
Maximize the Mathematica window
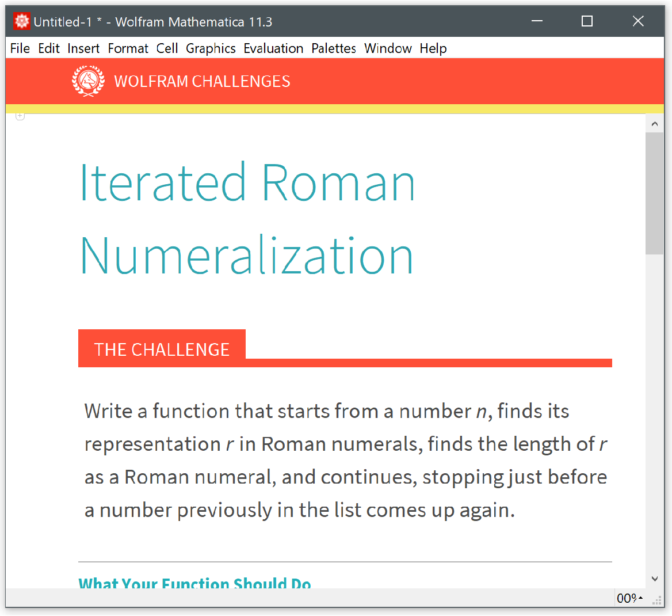coord(587,21)
